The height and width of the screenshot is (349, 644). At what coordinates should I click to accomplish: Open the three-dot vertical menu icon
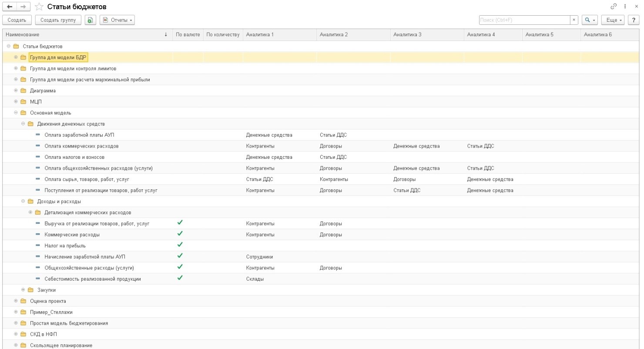625,7
